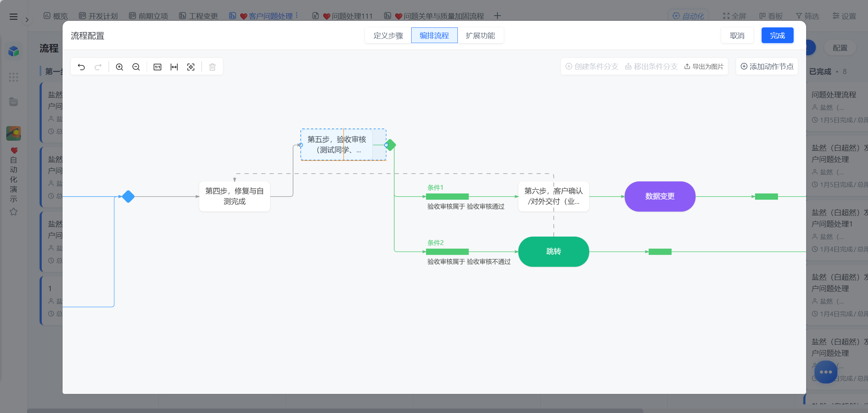Click the blue cube app logo

point(14,51)
